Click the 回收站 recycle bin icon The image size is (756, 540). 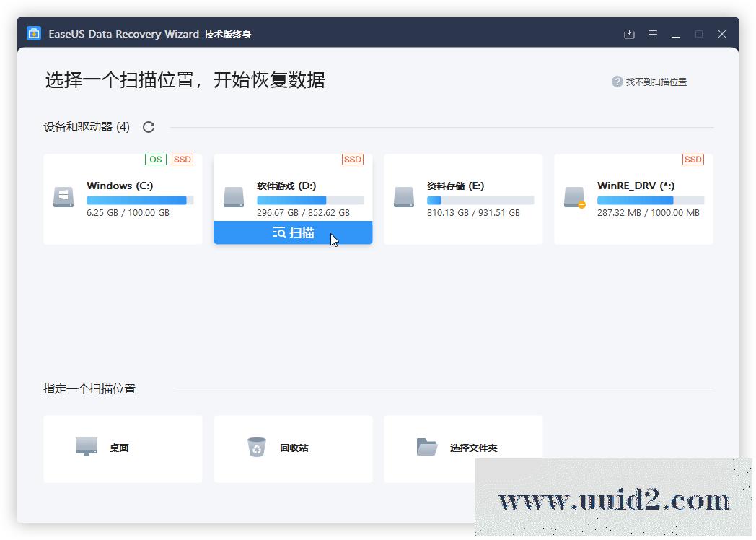click(257, 448)
